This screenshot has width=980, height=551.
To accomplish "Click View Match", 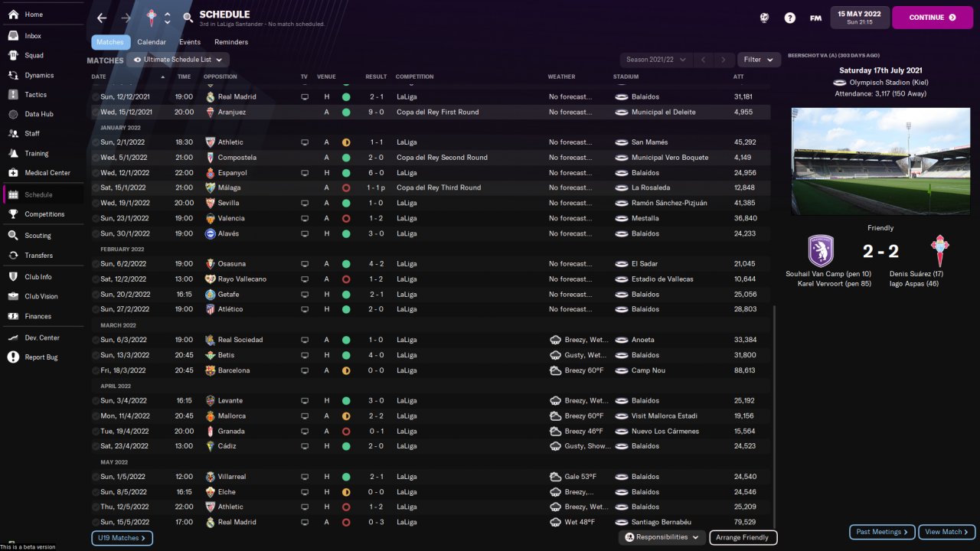I will pos(947,532).
